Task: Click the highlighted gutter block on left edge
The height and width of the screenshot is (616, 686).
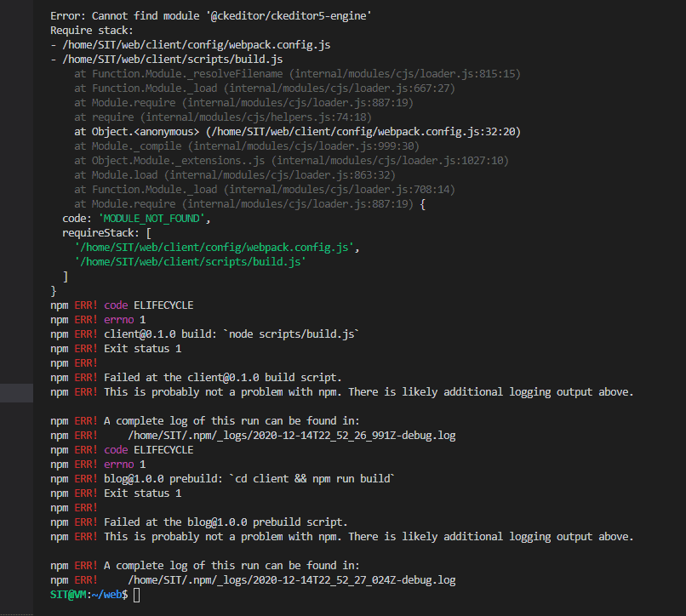Action: click(16, 391)
